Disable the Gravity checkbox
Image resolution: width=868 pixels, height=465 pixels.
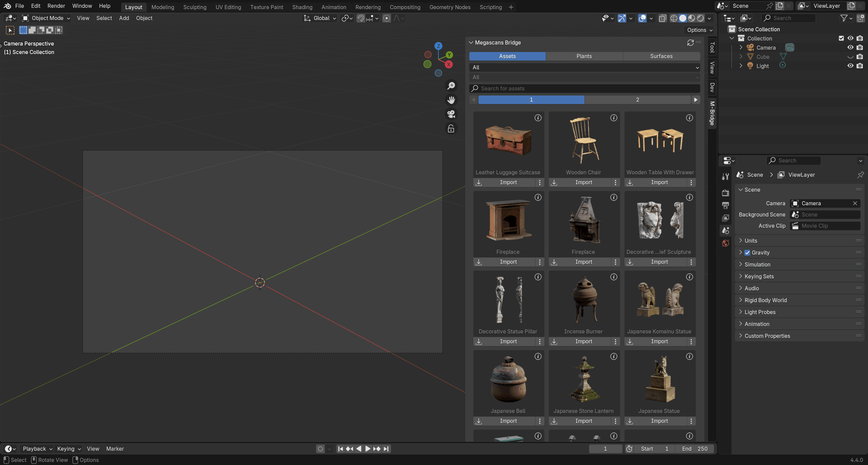click(x=747, y=253)
